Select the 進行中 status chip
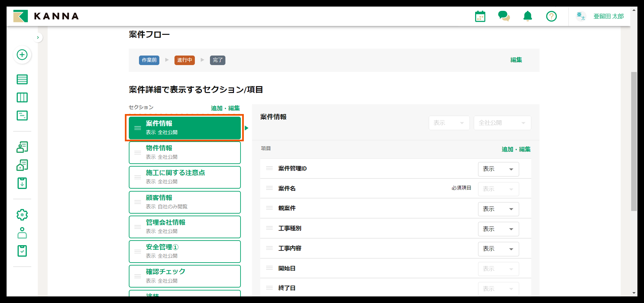The width and height of the screenshot is (644, 303). (x=184, y=60)
